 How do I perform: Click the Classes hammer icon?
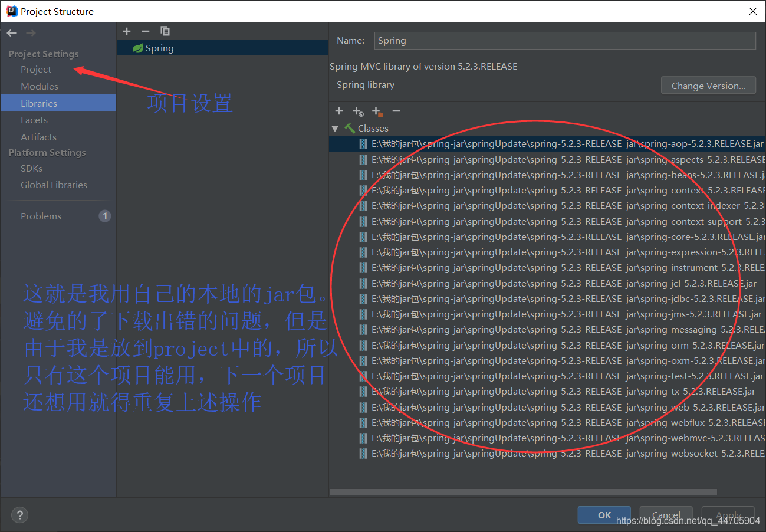[350, 128]
